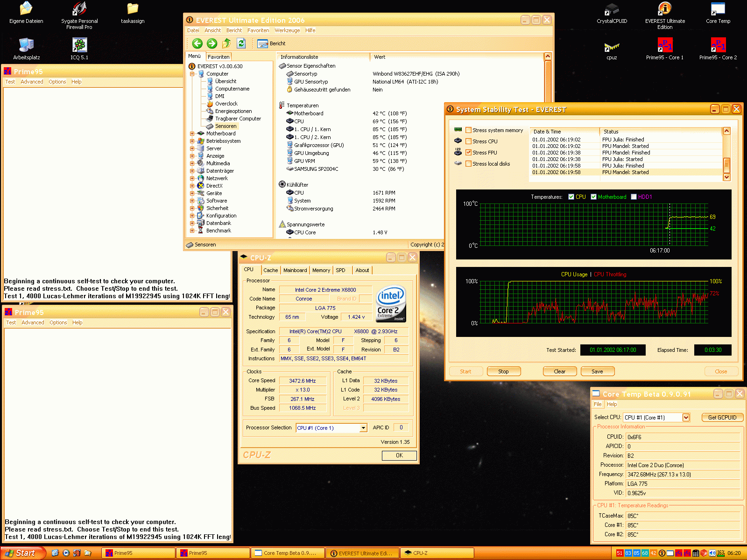Screen dimensions: 747x560
Task: Click the Refresh icon in EVEREST toolbar
Action: (x=241, y=43)
